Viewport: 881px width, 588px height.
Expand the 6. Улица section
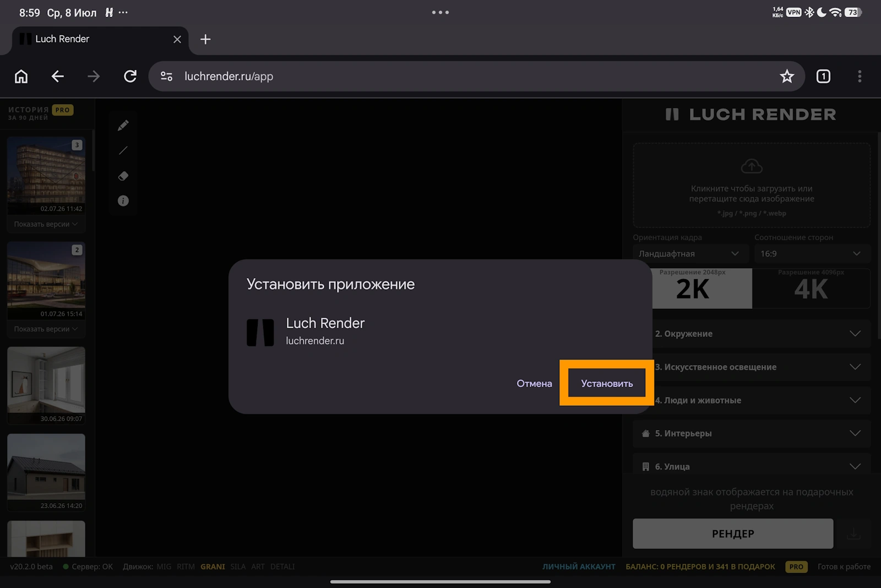coord(752,466)
